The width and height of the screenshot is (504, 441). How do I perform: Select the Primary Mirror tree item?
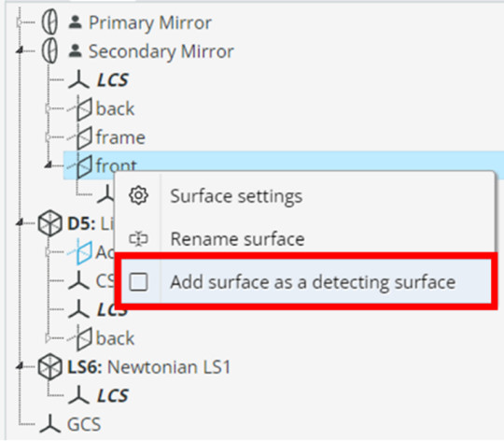tap(150, 22)
